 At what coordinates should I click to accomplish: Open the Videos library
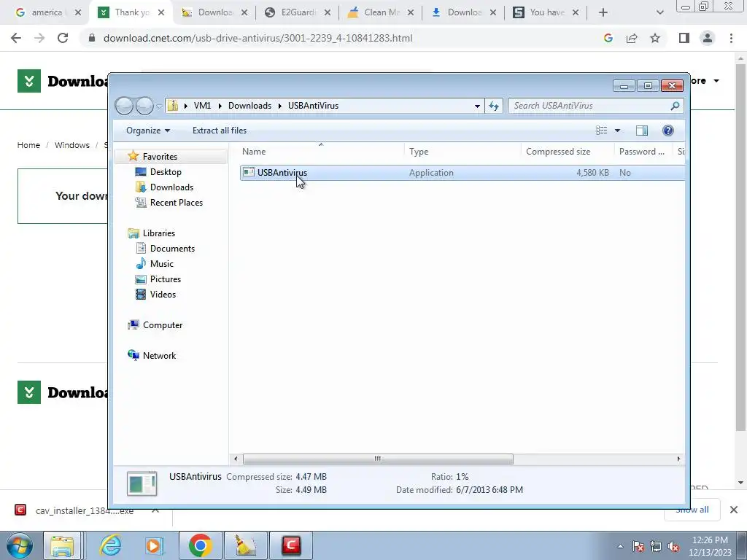pos(163,295)
